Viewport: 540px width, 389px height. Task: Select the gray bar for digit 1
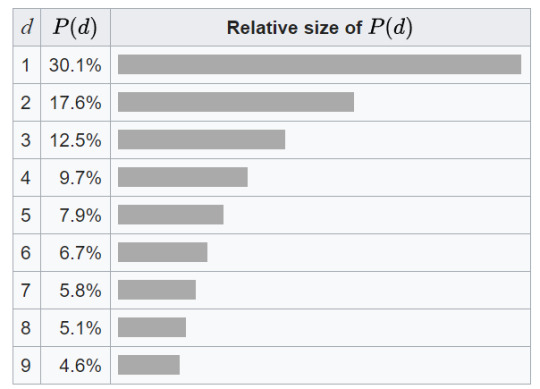coord(319,64)
